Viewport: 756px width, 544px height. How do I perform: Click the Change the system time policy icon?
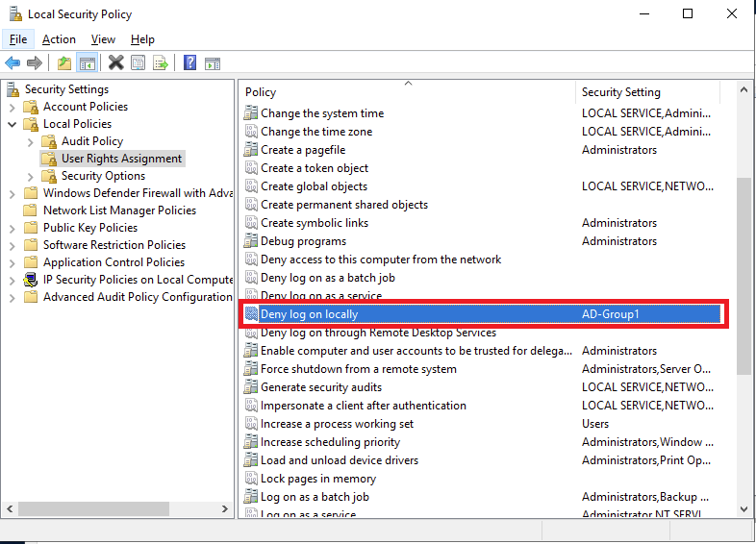[251, 113]
